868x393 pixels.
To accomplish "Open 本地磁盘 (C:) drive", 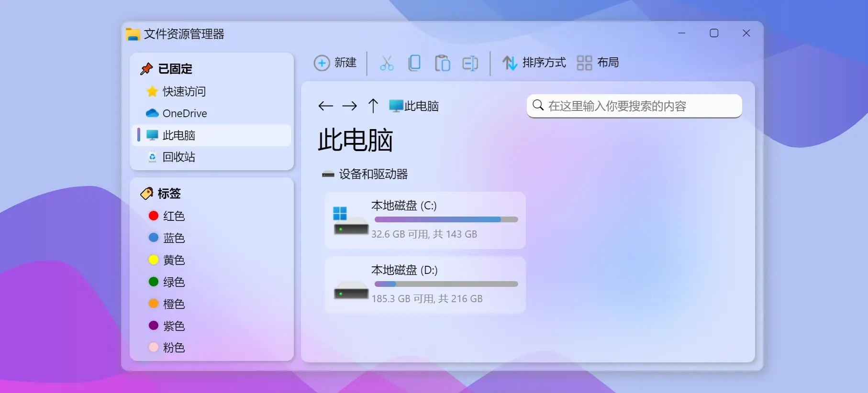I will pyautogui.click(x=425, y=220).
